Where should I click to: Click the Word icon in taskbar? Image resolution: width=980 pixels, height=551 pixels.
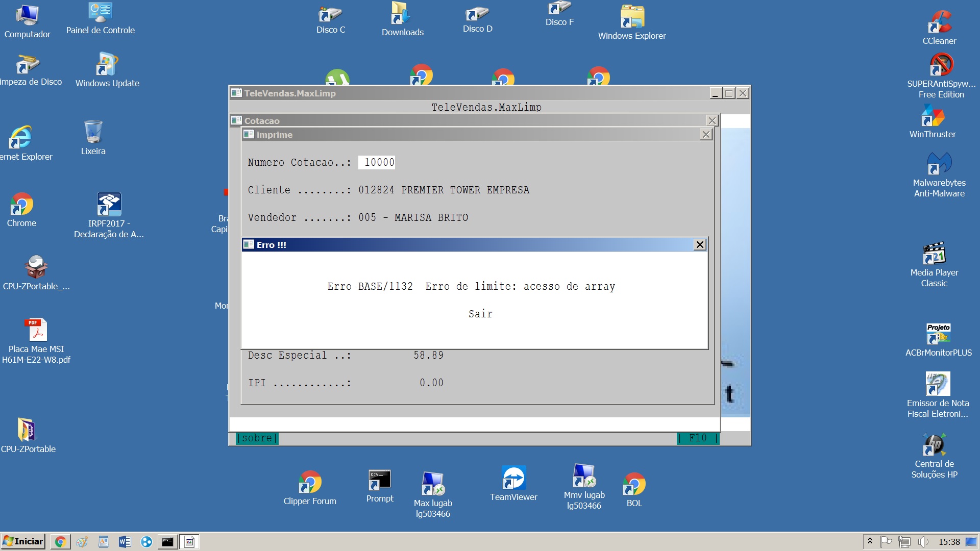pos(125,542)
